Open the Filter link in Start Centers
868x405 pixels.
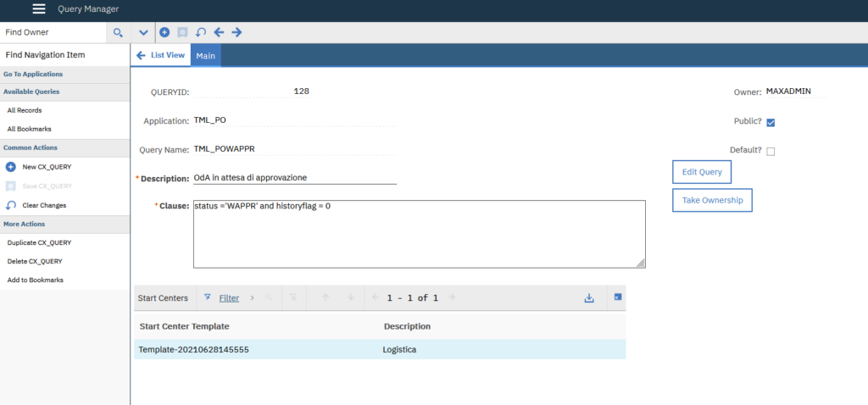point(229,298)
